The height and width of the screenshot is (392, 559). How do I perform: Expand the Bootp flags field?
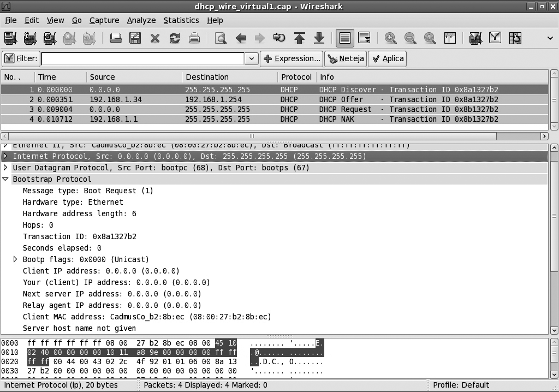pyautogui.click(x=16, y=259)
